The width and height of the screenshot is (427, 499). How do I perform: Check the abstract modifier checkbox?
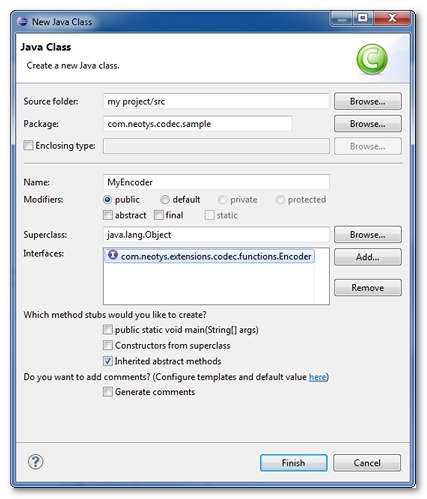click(108, 215)
